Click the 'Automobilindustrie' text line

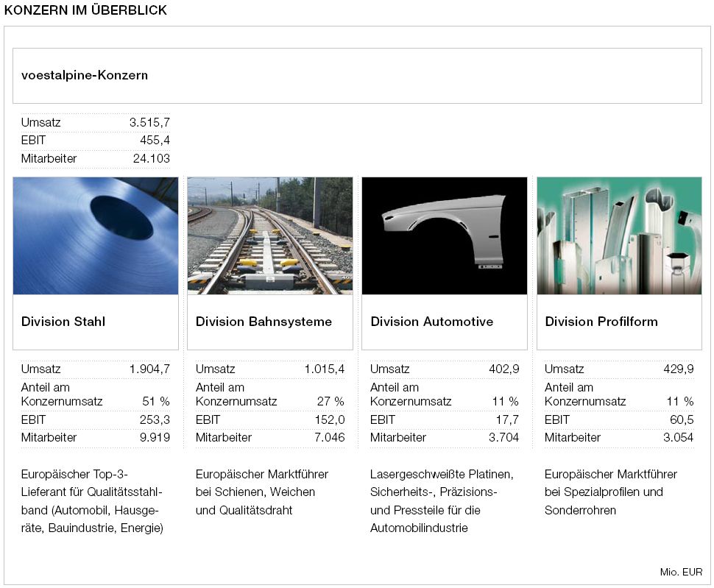[419, 528]
